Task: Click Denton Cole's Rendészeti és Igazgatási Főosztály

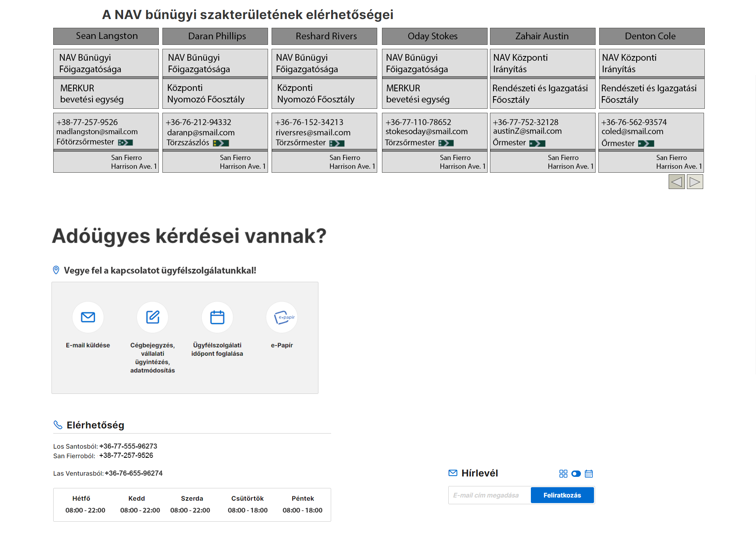Action: click(x=652, y=94)
